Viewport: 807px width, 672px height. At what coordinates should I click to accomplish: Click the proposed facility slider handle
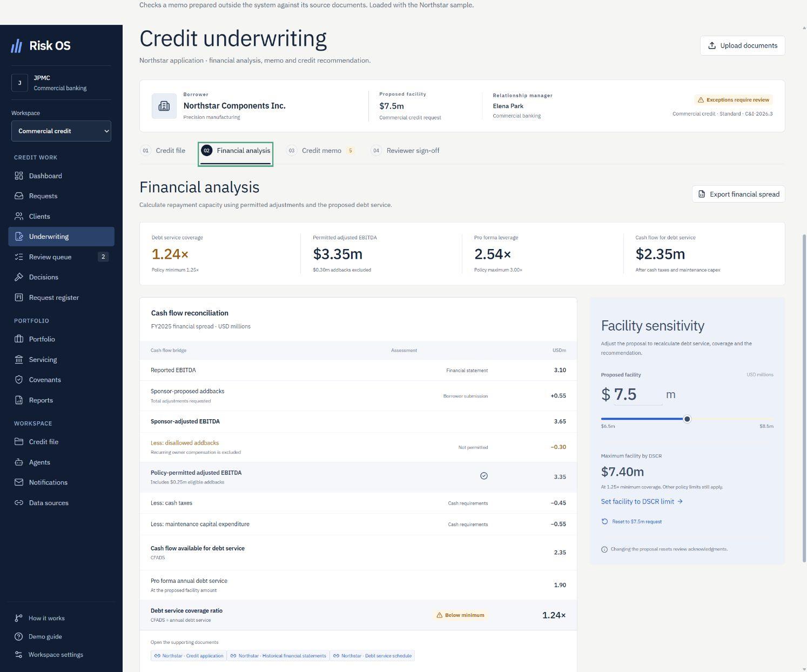click(687, 419)
